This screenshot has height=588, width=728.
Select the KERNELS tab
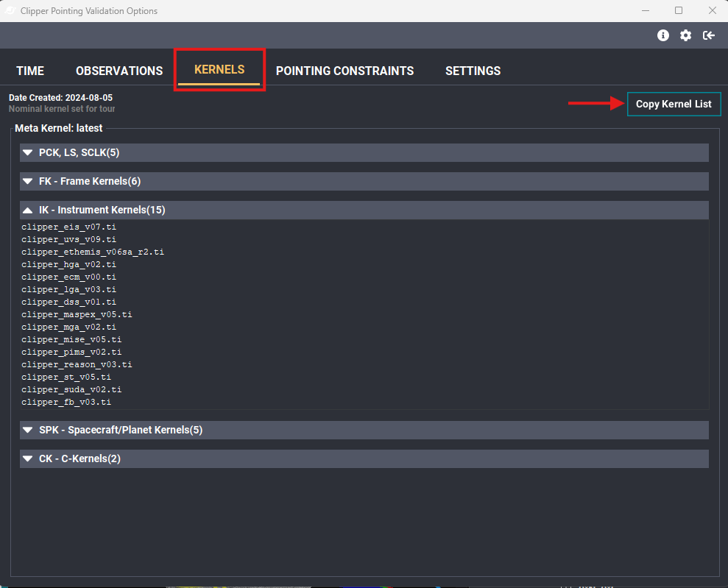pos(219,70)
